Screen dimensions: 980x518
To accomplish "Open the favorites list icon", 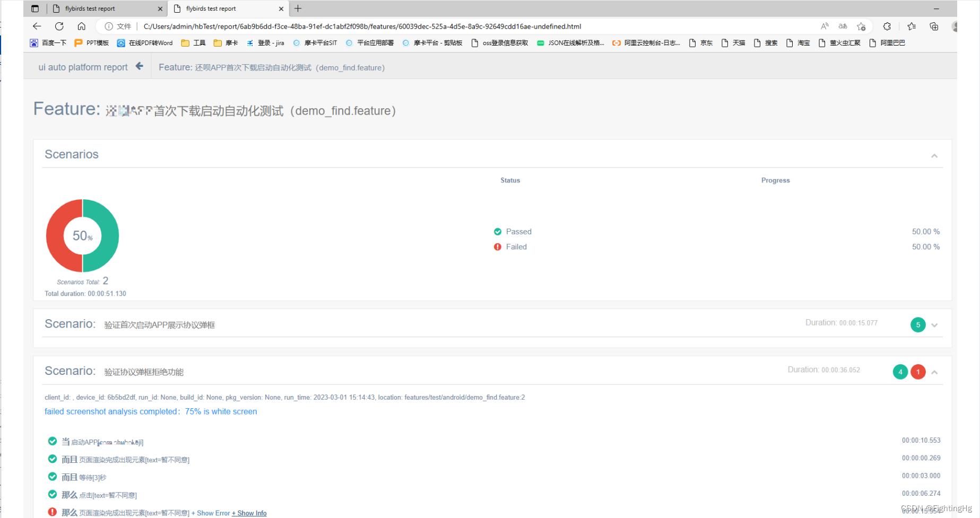I will tap(912, 26).
